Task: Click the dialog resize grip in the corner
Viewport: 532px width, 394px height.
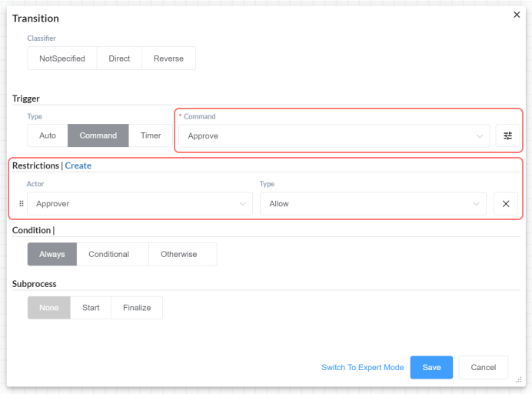Action: coord(518,379)
